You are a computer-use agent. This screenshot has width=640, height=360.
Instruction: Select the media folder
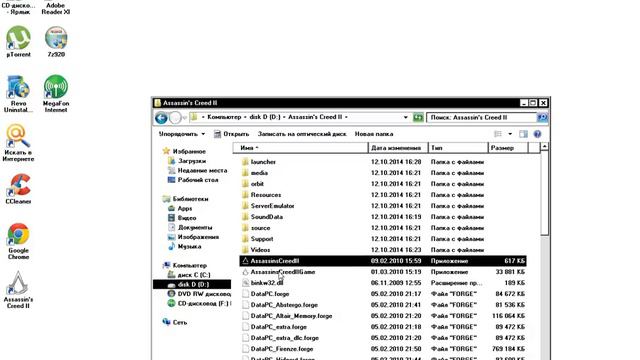(x=259, y=173)
